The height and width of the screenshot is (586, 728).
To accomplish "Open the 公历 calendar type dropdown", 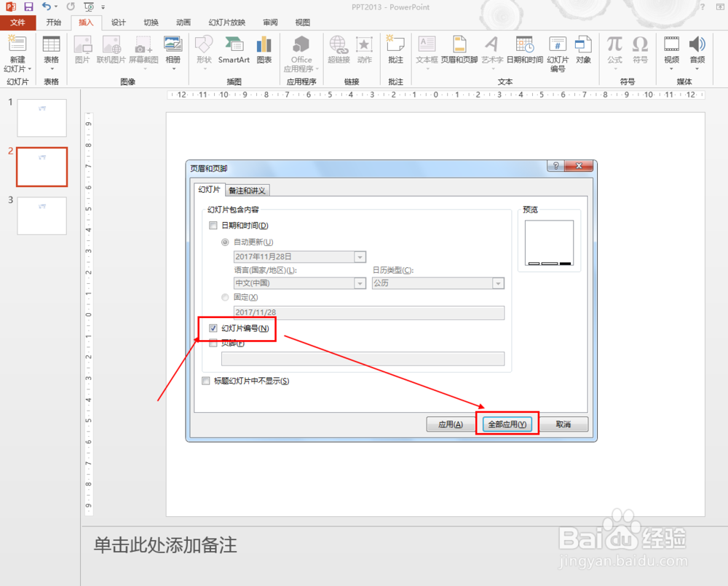I will point(498,283).
